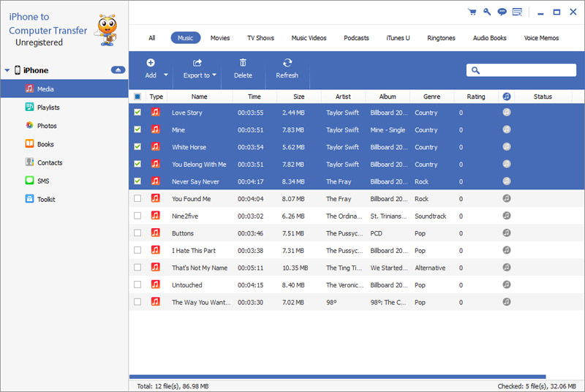The image size is (585, 392).
Task: Select the Buttons song row name
Action: click(183, 233)
